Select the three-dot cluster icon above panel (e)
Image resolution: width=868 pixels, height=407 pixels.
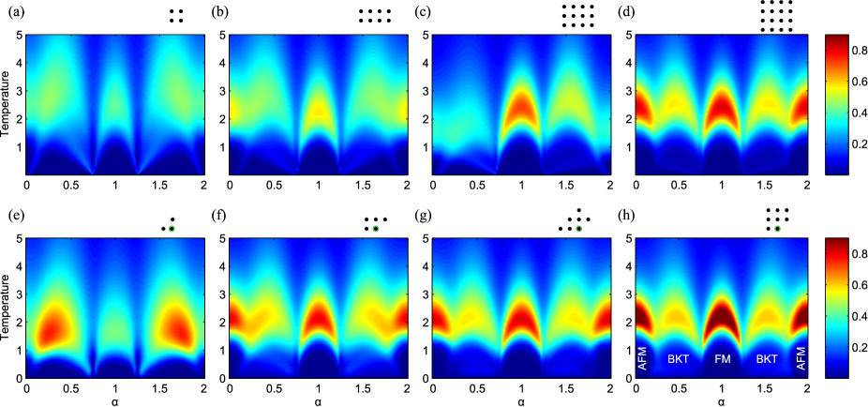(x=169, y=224)
